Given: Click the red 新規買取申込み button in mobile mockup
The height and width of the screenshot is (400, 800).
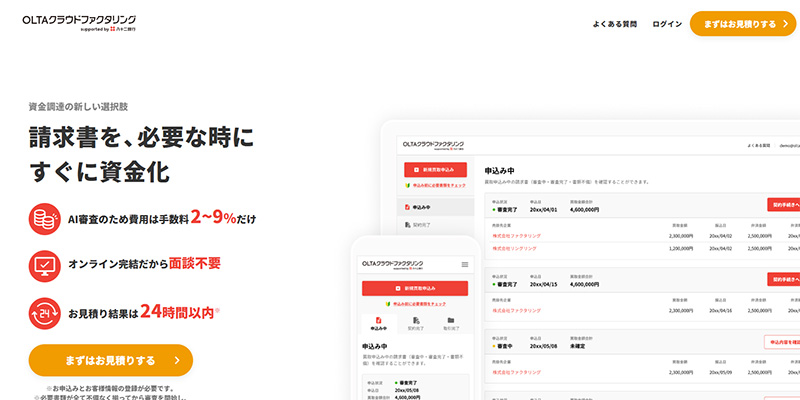Looking at the screenshot, I should pos(415,288).
